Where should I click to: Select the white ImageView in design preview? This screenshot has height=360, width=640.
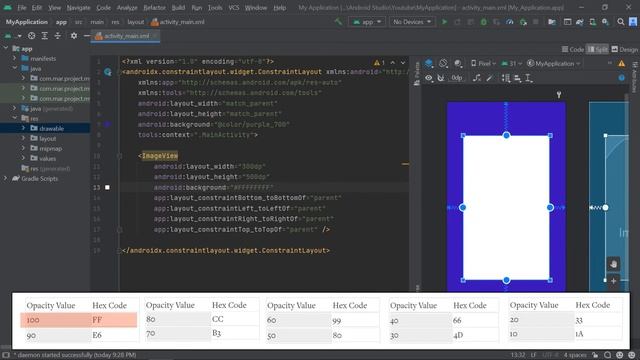point(506,207)
